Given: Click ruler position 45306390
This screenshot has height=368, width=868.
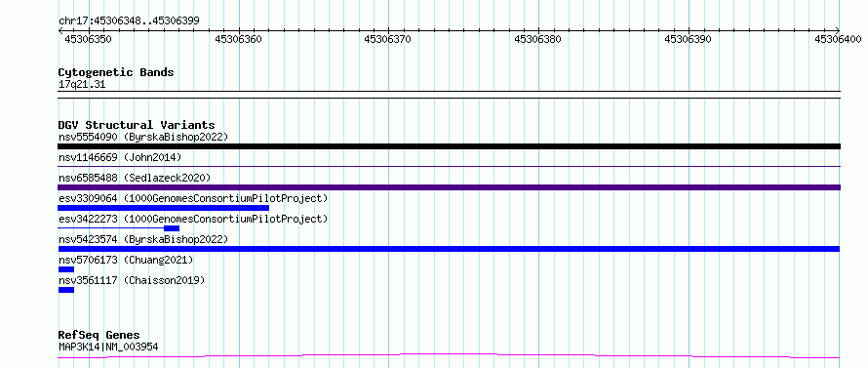Looking at the screenshot, I should tap(689, 39).
